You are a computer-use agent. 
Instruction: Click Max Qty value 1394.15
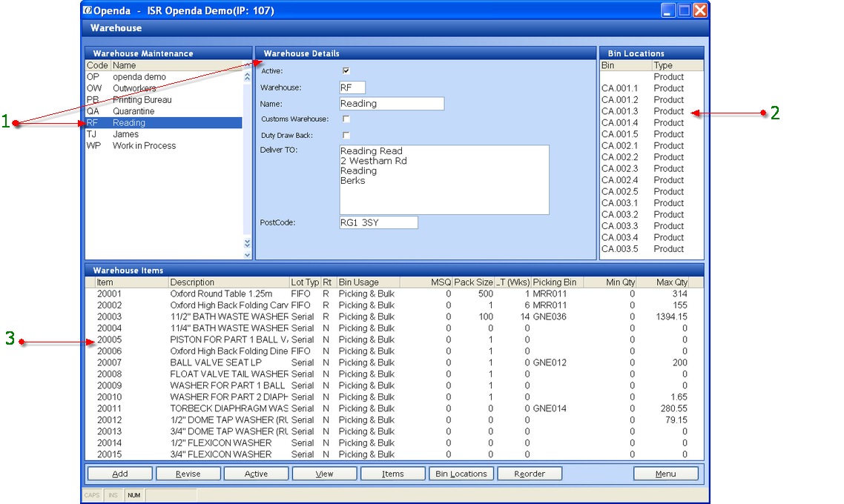pos(672,316)
